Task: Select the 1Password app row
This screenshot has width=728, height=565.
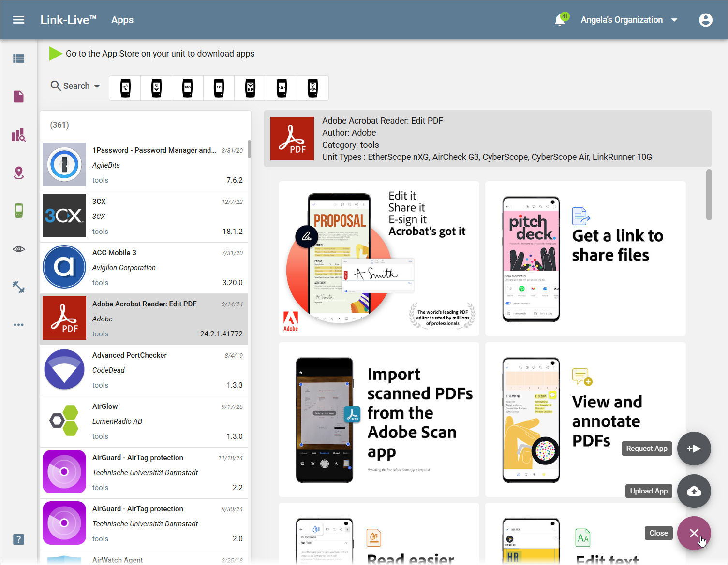Action: [x=144, y=165]
